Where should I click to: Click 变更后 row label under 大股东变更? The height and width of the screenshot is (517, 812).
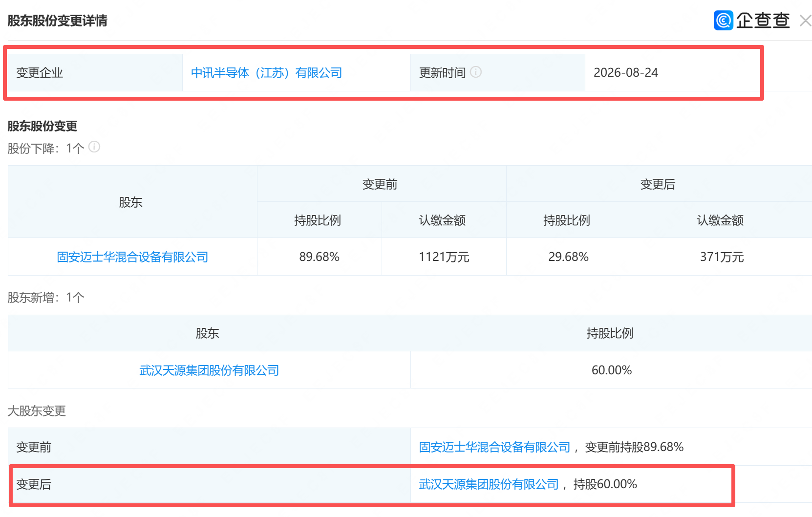(34, 484)
